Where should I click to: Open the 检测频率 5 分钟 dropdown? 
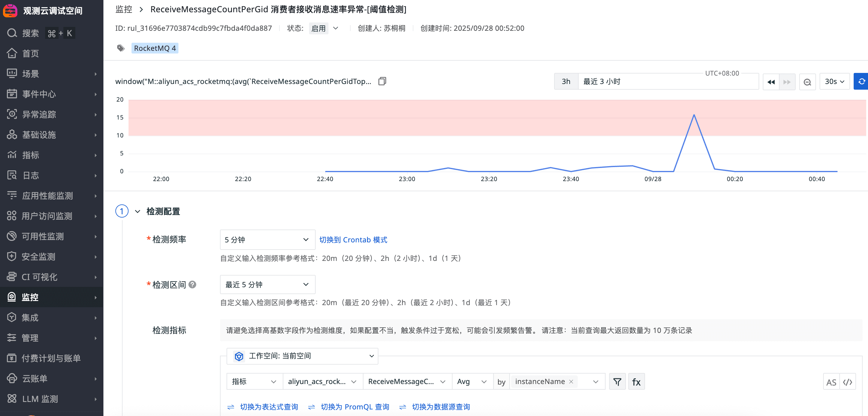click(x=267, y=239)
